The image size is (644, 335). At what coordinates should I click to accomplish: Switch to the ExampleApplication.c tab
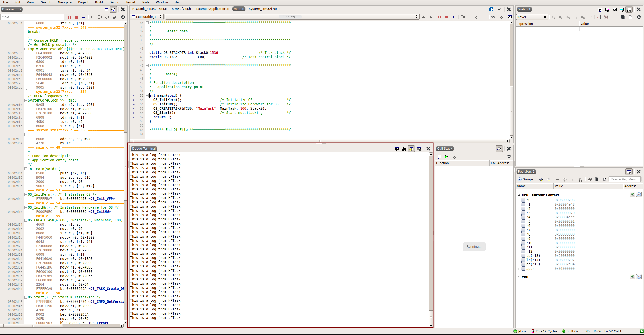click(x=212, y=9)
